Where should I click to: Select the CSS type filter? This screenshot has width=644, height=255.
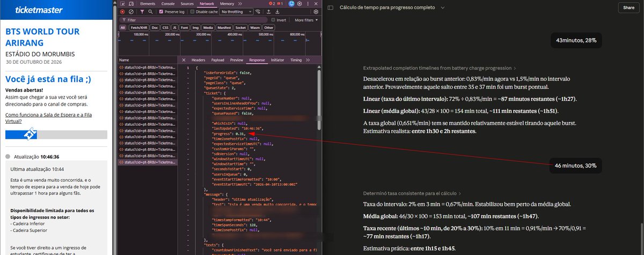pos(165,27)
